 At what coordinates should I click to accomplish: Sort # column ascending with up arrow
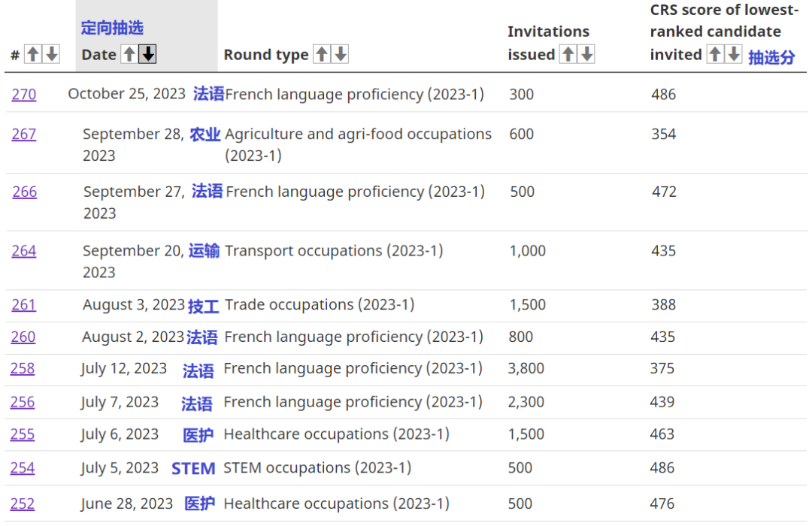[33, 54]
